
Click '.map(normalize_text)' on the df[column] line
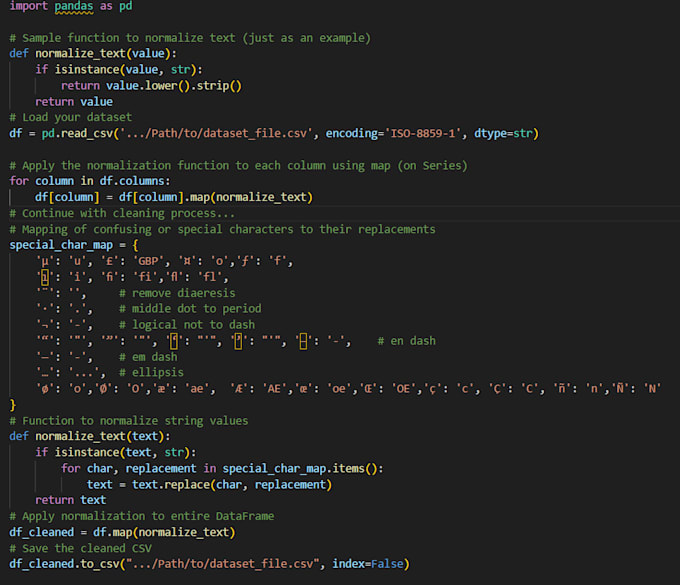click(x=248, y=197)
